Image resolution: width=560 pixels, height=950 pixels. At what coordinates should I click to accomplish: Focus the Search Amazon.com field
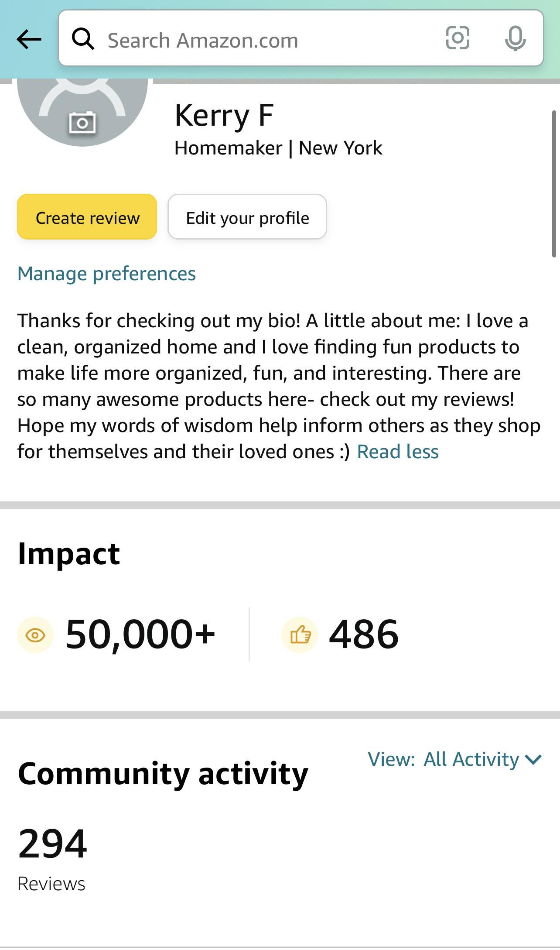(x=262, y=40)
